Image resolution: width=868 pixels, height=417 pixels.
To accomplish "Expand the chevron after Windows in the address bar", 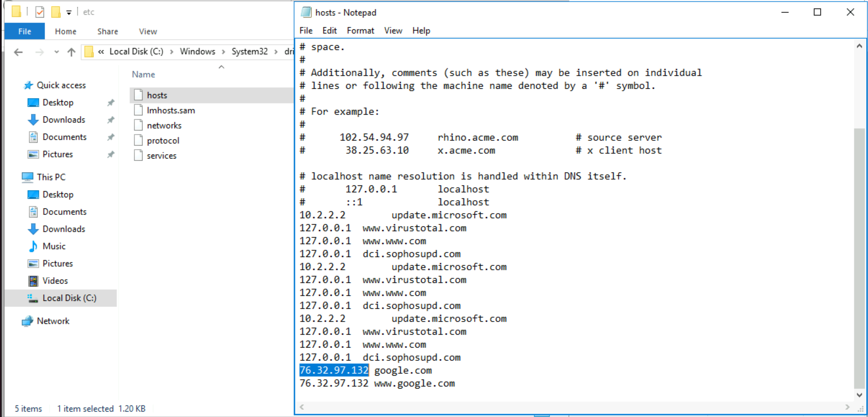I will coord(223,52).
